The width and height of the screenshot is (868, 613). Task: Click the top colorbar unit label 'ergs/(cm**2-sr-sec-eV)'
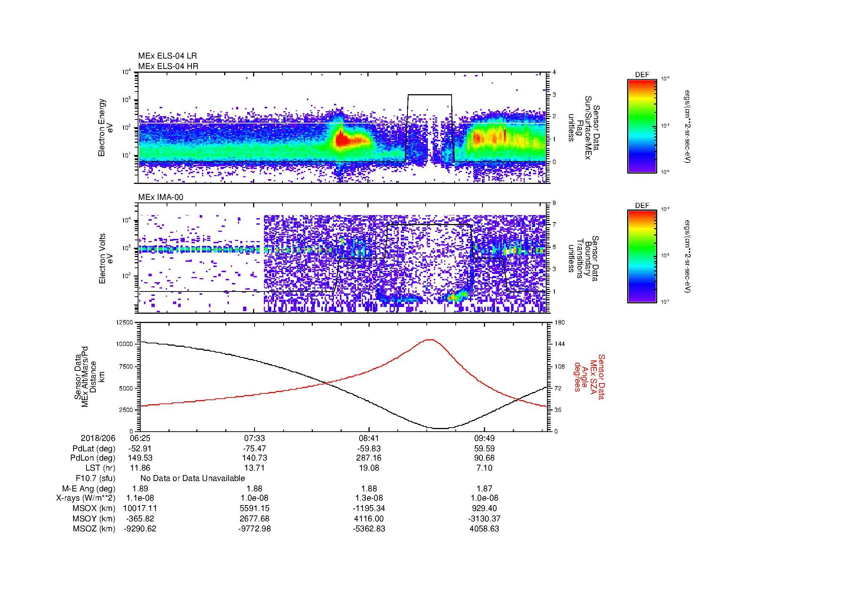(687, 126)
